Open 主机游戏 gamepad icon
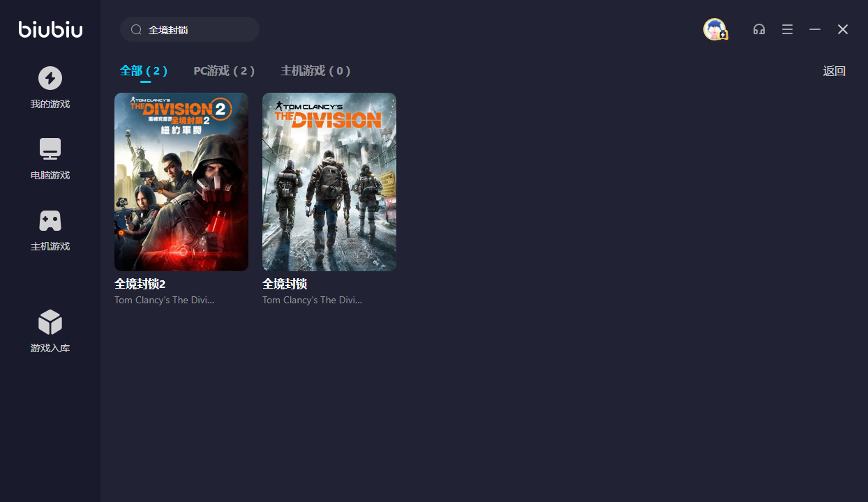This screenshot has width=868, height=502. coord(50,221)
